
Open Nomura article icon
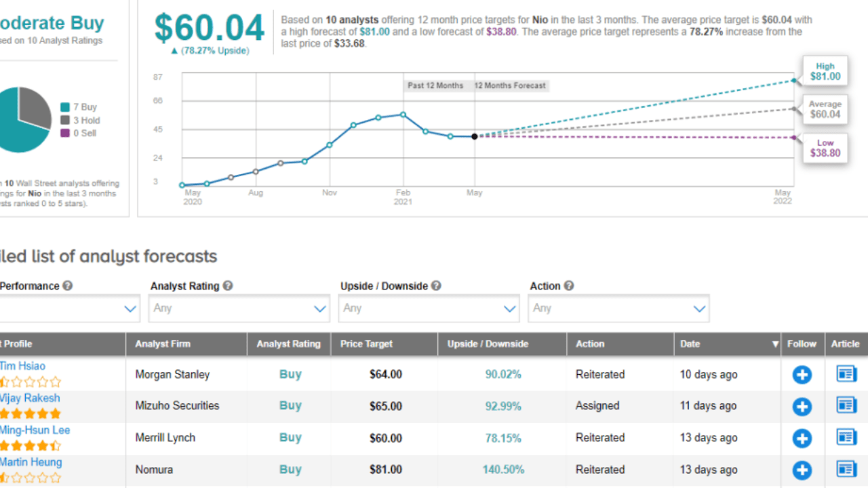[846, 469]
